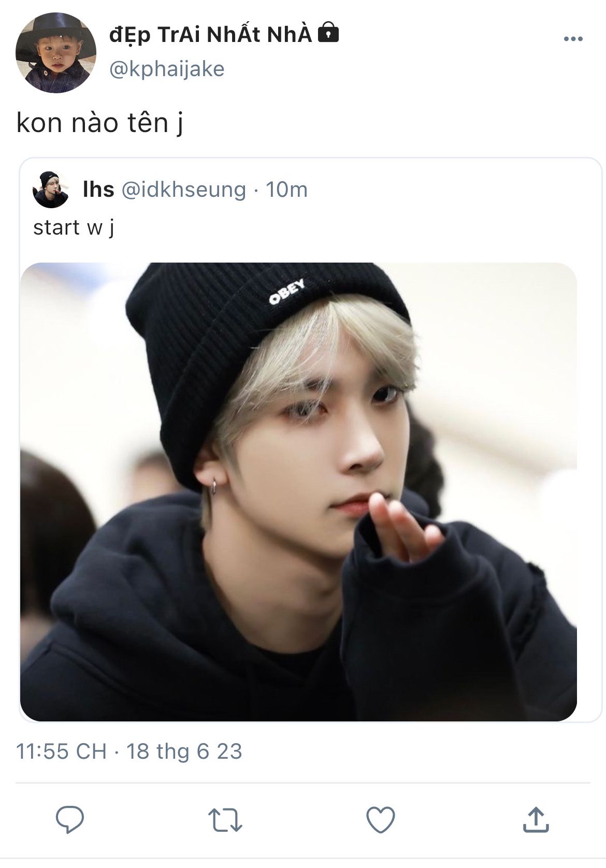
Task: Tap the retweet arrows icon
Action: click(x=225, y=820)
